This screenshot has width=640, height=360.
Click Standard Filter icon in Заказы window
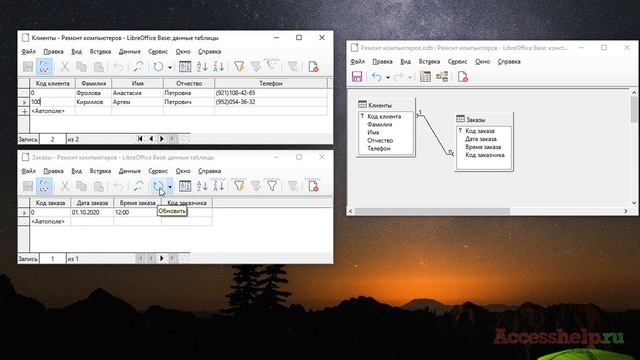[x=272, y=187]
